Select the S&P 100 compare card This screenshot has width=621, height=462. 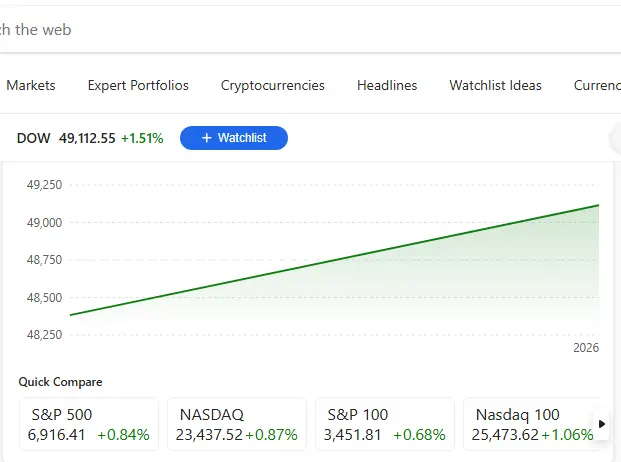point(385,424)
